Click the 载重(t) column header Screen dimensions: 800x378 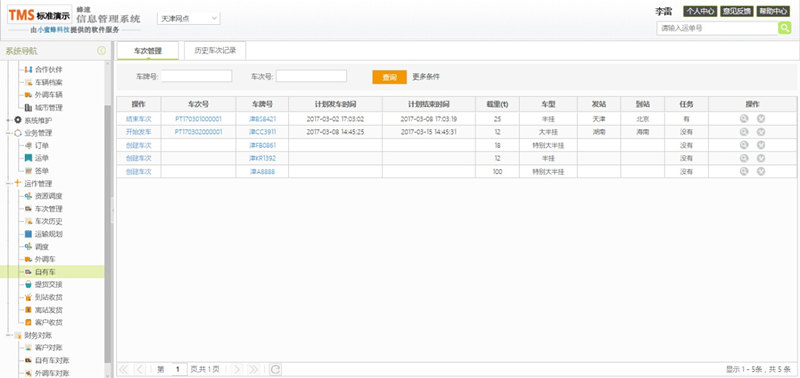497,104
